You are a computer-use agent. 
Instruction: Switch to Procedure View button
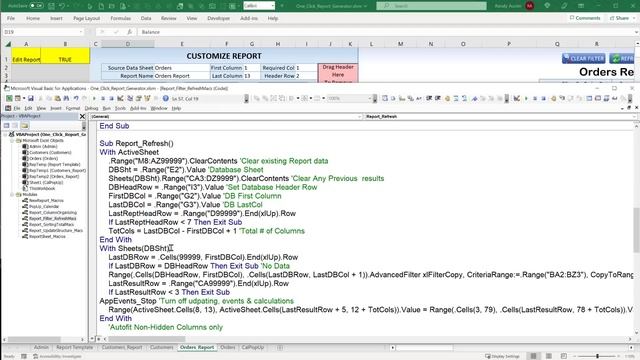(93, 339)
